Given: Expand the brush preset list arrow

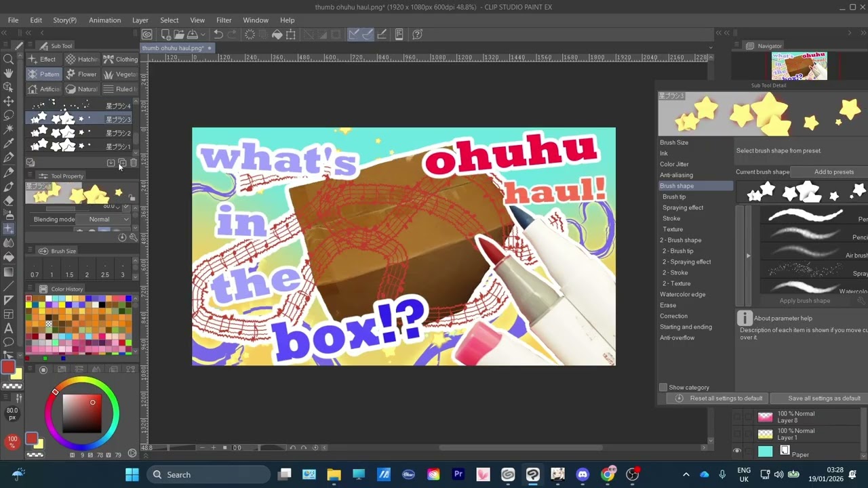Looking at the screenshot, I should pyautogui.click(x=748, y=256).
